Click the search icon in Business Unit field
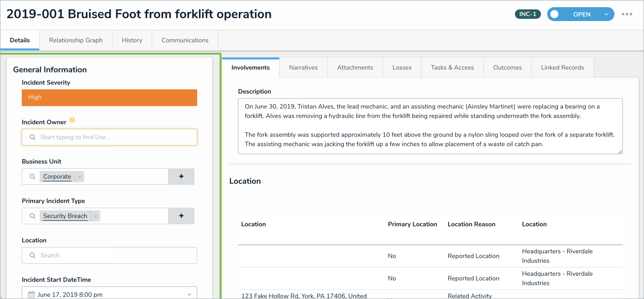The width and height of the screenshot is (644, 299). pos(32,177)
